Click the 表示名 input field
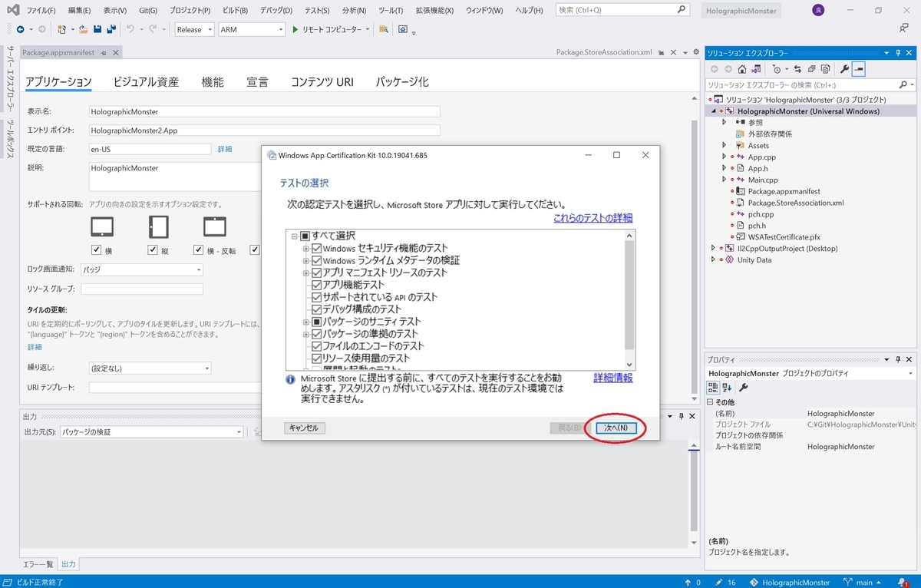The image size is (921, 588). pos(265,111)
